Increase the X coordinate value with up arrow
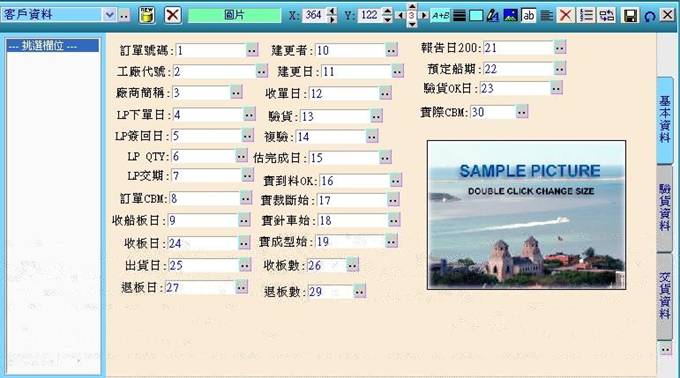 332,11
